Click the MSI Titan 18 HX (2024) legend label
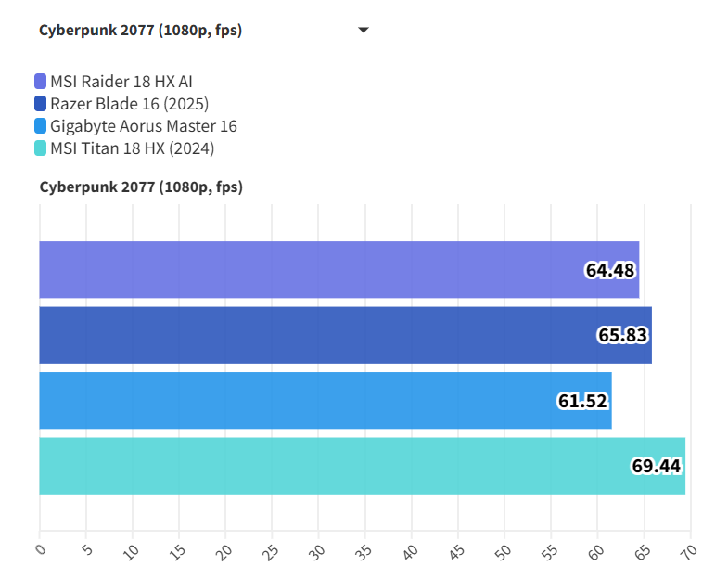Screen dimensions: 728x579 (x=133, y=148)
